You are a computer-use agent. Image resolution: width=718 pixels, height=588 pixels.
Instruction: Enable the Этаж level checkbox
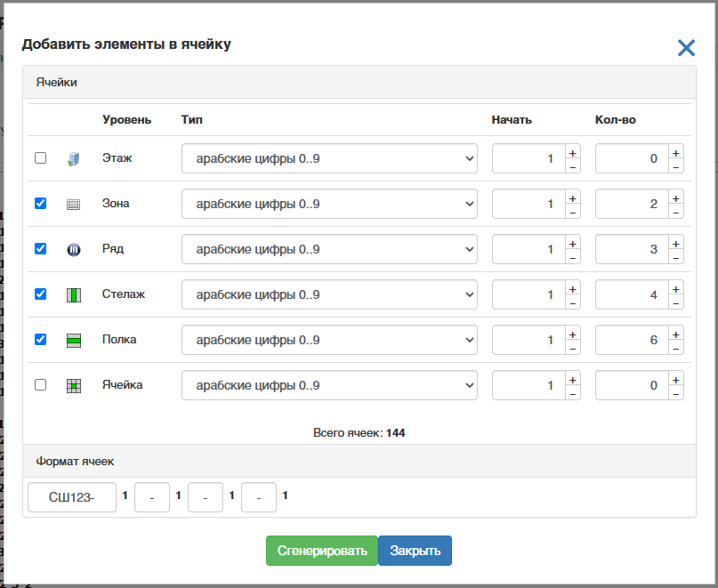tap(40, 158)
